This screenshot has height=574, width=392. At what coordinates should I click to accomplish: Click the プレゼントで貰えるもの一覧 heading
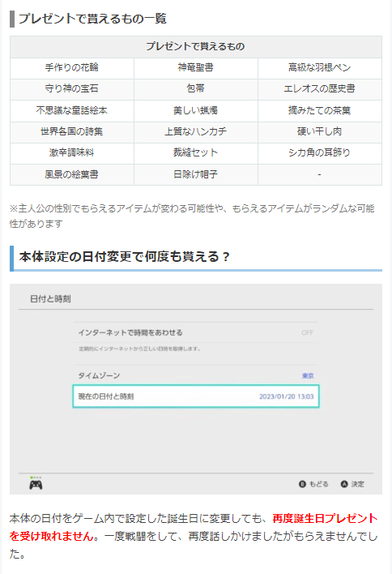tap(92, 19)
